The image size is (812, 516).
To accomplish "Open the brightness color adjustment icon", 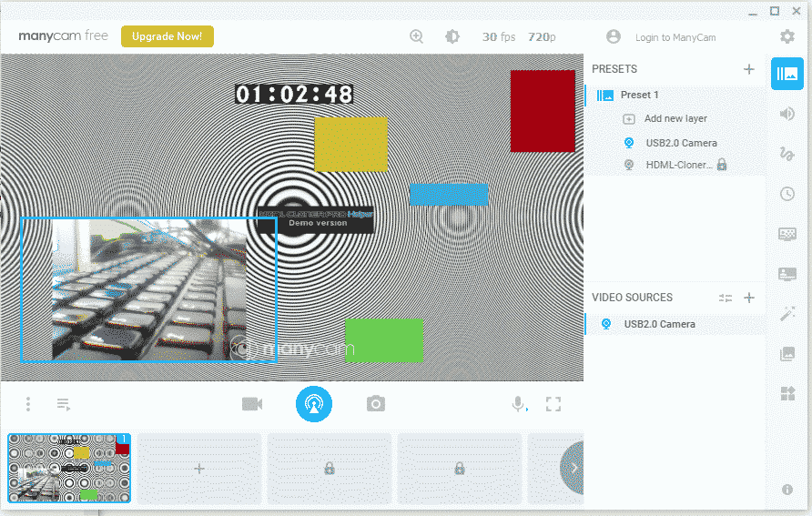I will click(452, 36).
